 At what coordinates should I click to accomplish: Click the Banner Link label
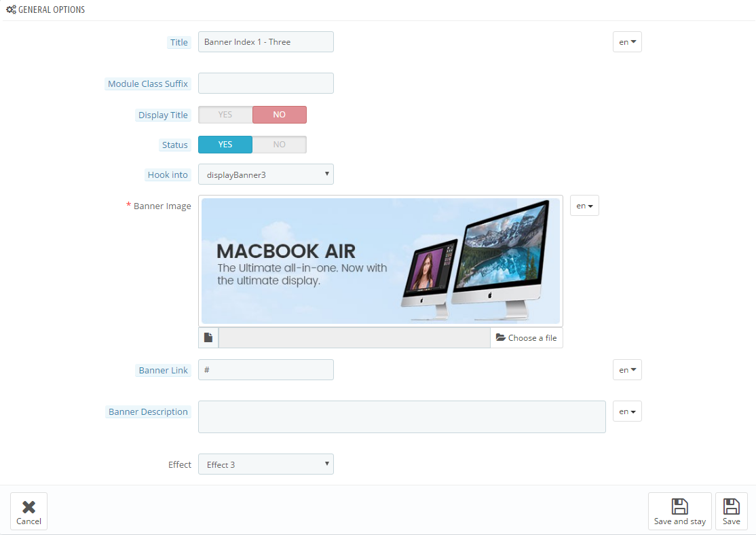163,371
